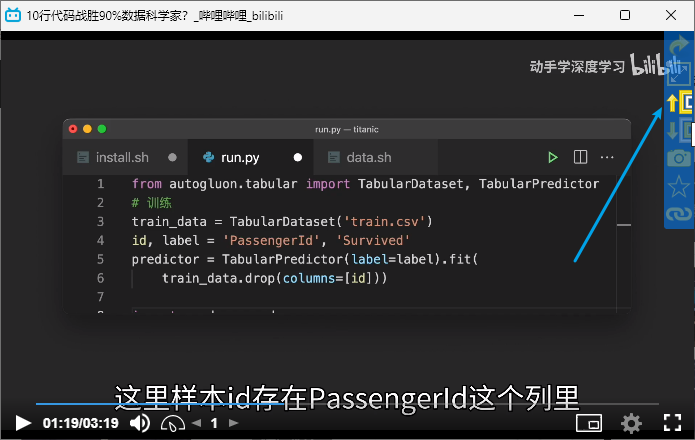The image size is (695, 440).
Task: Take a screenshot with the camera icon
Action: tap(680, 158)
